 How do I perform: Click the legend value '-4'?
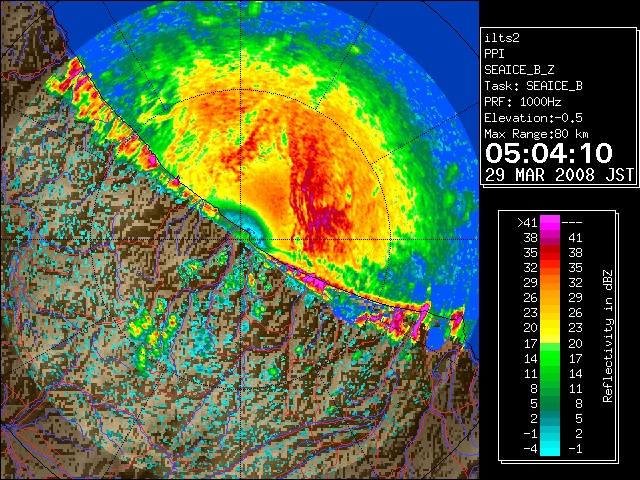(x=530, y=449)
